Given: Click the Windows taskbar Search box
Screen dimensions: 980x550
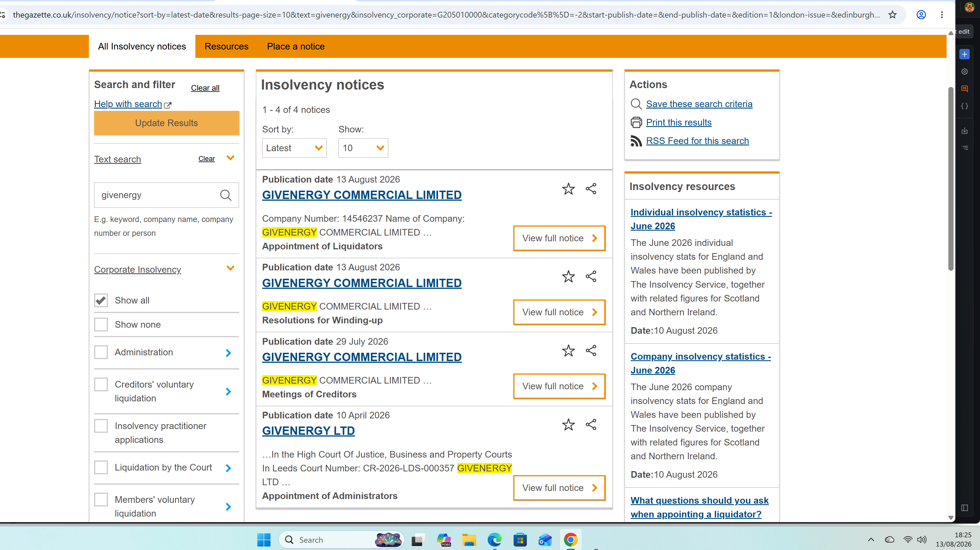Looking at the screenshot, I should [x=341, y=540].
